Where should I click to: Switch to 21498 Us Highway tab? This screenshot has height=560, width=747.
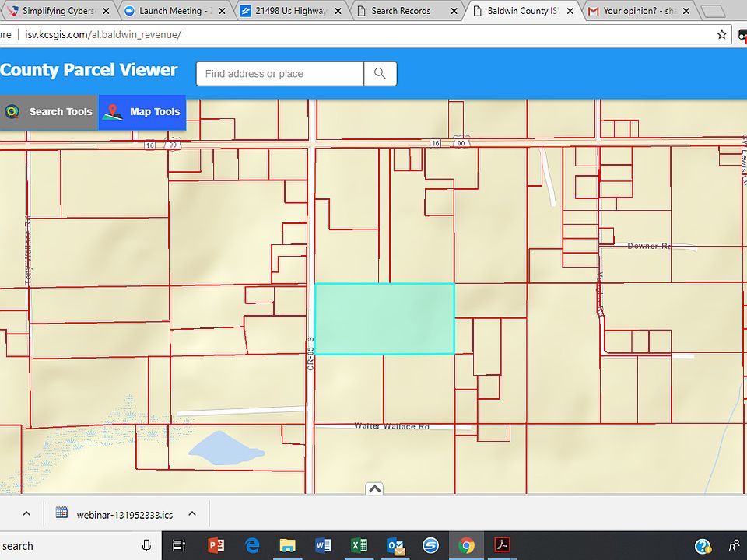click(290, 10)
